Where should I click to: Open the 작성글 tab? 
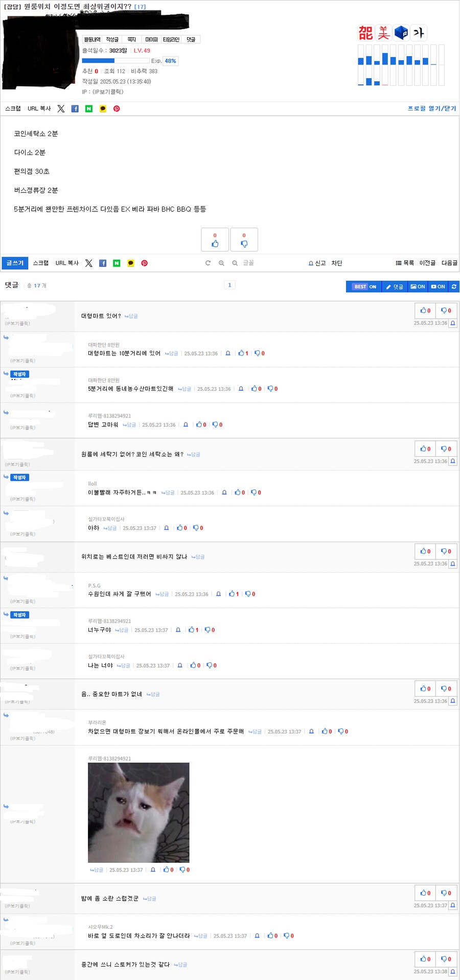112,39
